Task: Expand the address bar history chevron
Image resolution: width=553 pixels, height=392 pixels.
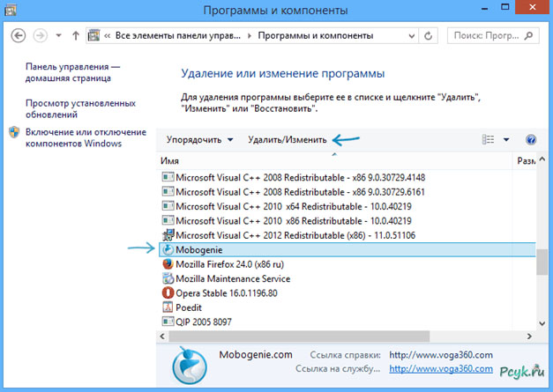Action: (411, 36)
